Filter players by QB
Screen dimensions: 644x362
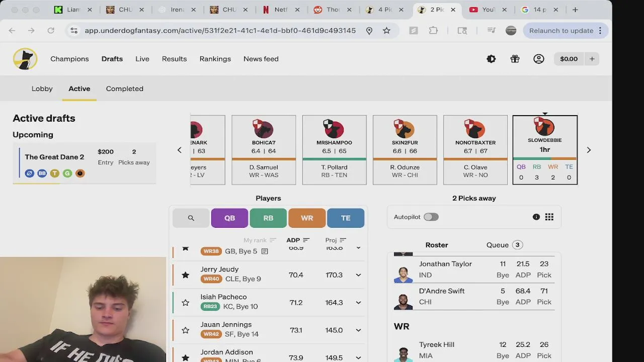click(229, 218)
